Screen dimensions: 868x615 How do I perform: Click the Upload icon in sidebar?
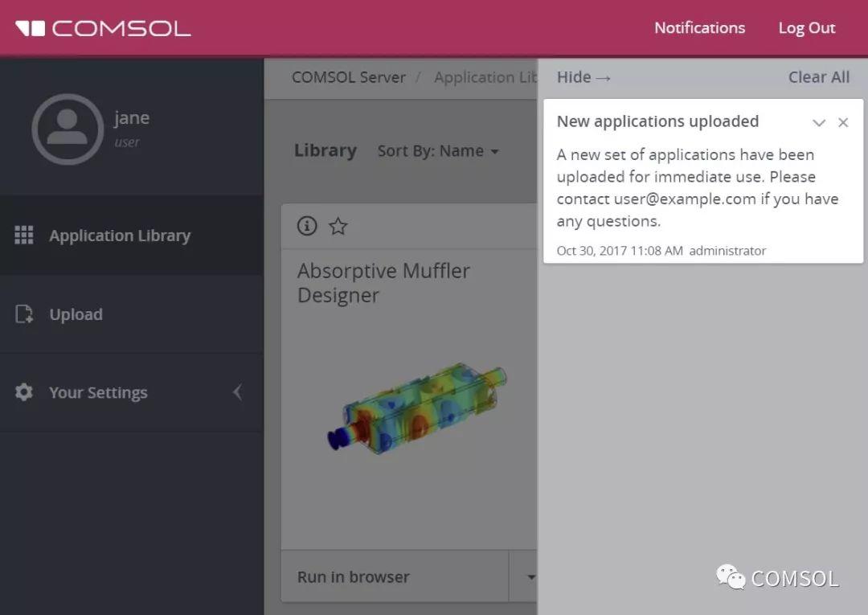pos(24,314)
